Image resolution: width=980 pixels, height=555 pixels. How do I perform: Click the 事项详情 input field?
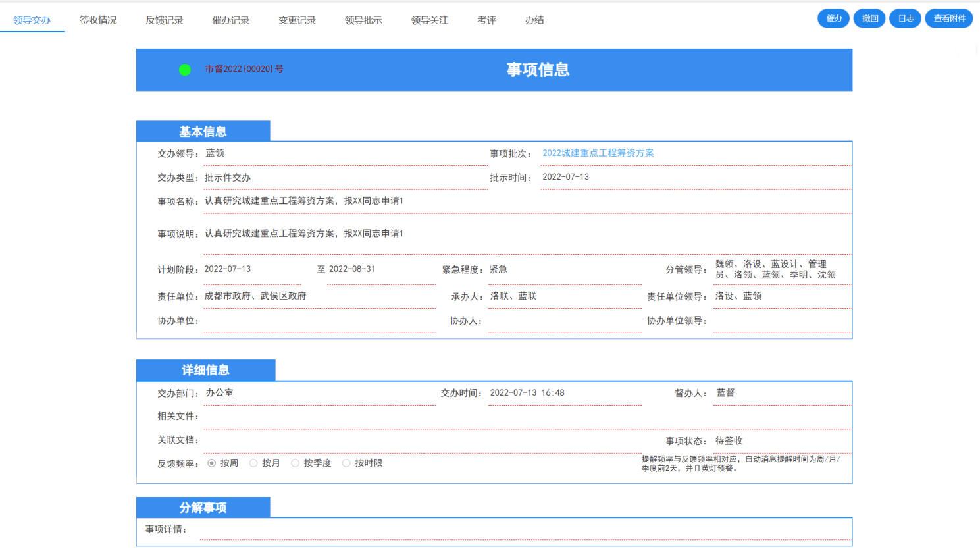[x=526, y=529]
